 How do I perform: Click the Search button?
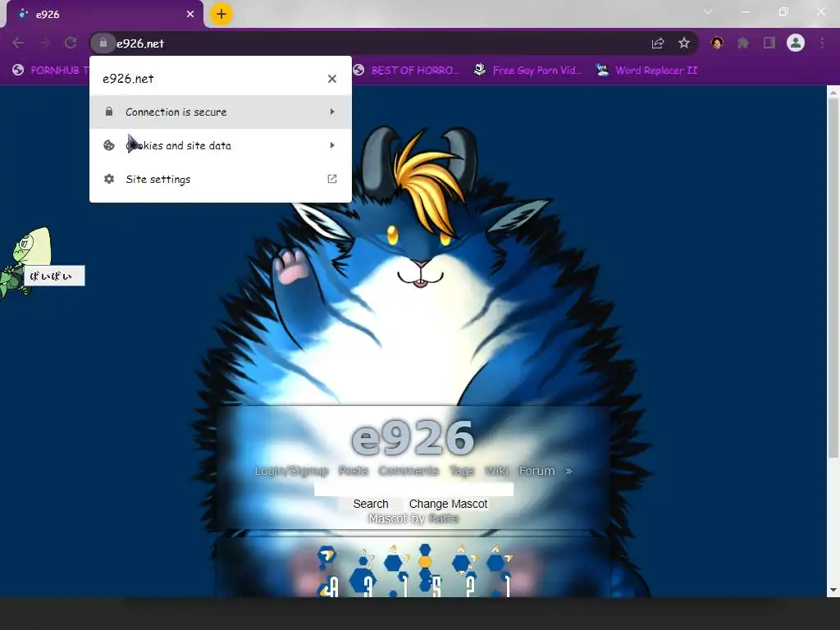pyautogui.click(x=371, y=504)
